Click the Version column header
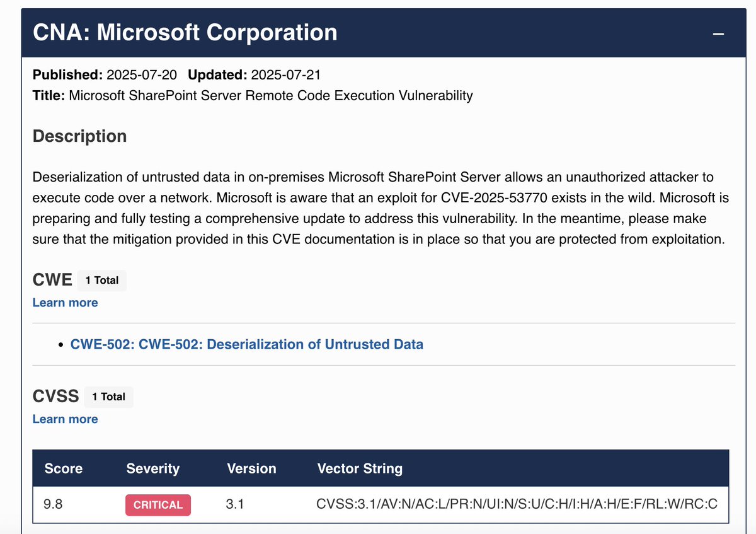Screen dimensions: 756x534 point(251,468)
